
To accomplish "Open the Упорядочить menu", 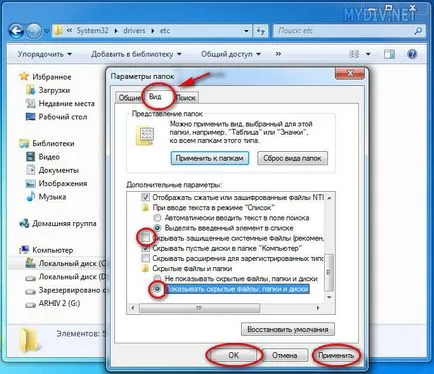I will [44, 54].
